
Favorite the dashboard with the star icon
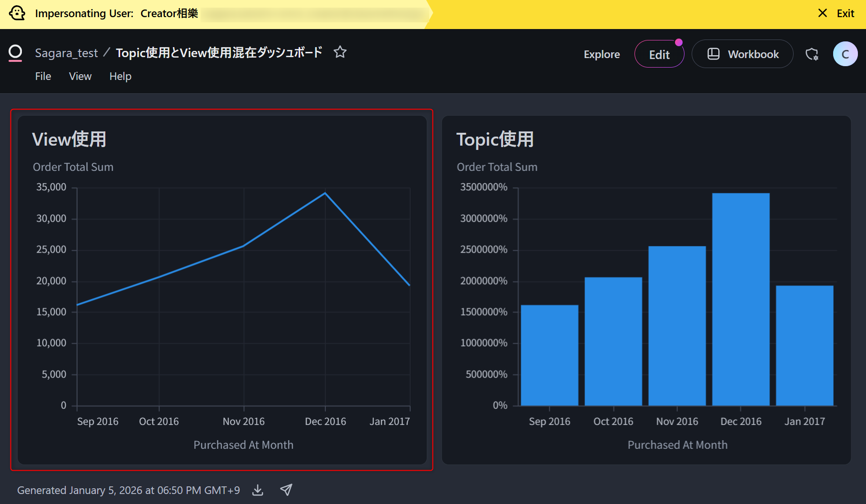340,52
